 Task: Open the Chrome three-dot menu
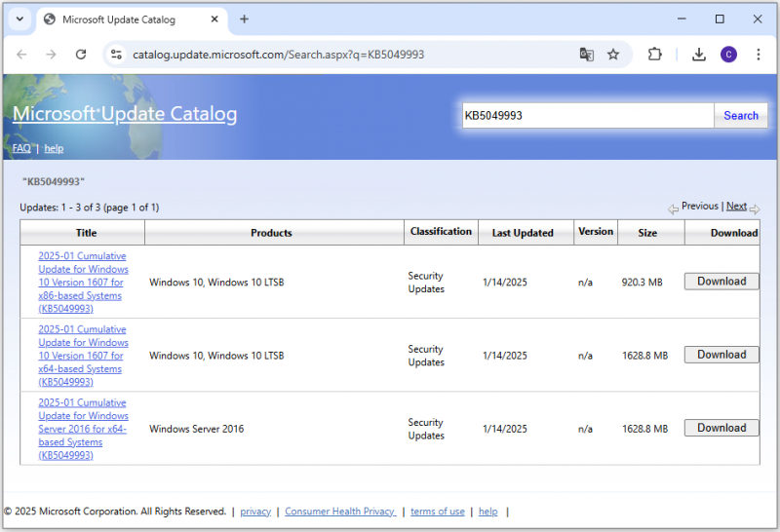pyautogui.click(x=759, y=55)
